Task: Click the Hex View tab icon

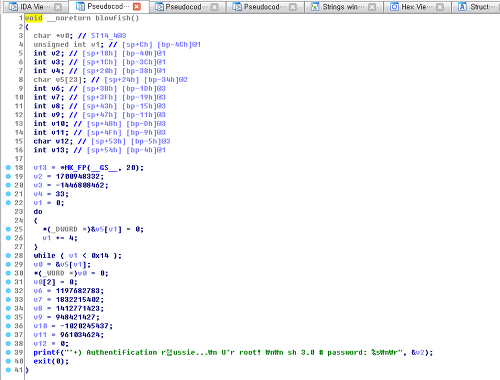Action: click(x=394, y=7)
